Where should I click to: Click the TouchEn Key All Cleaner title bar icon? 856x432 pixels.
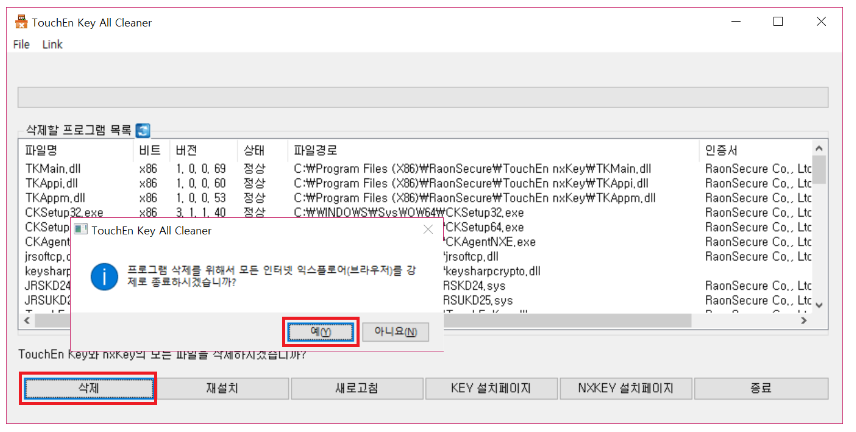[21, 22]
